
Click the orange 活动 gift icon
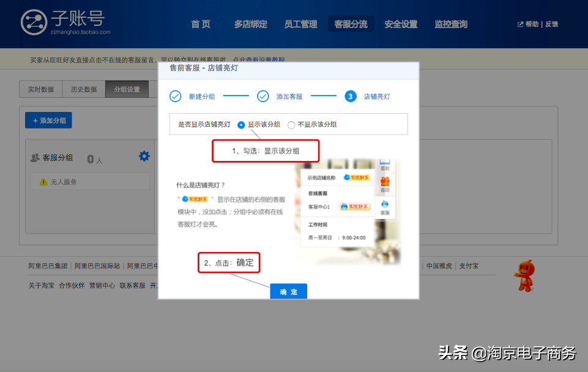click(385, 182)
